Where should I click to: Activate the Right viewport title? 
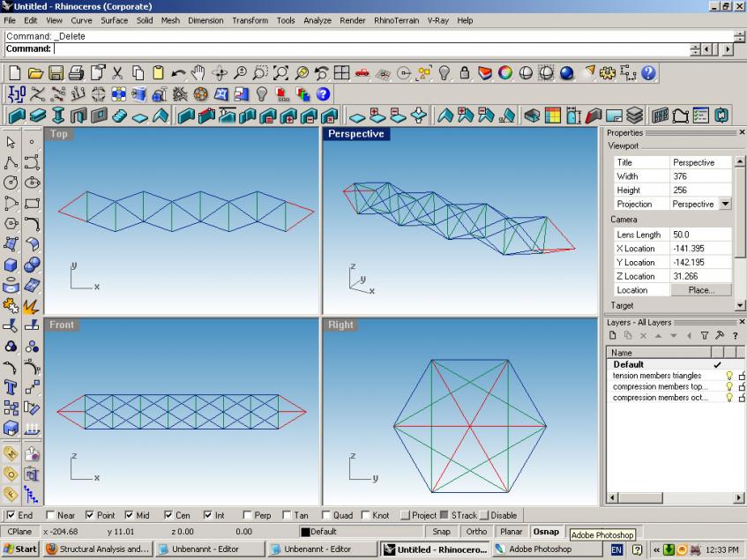(340, 325)
